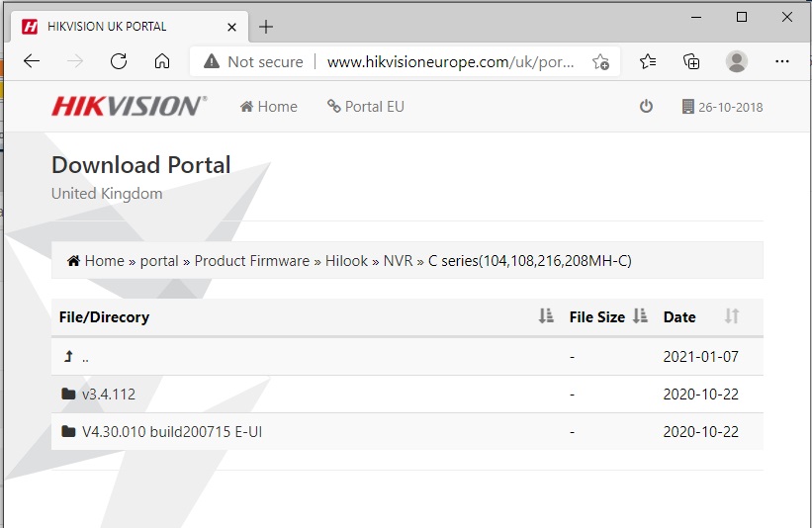Open Portal EU navigation item

point(366,107)
